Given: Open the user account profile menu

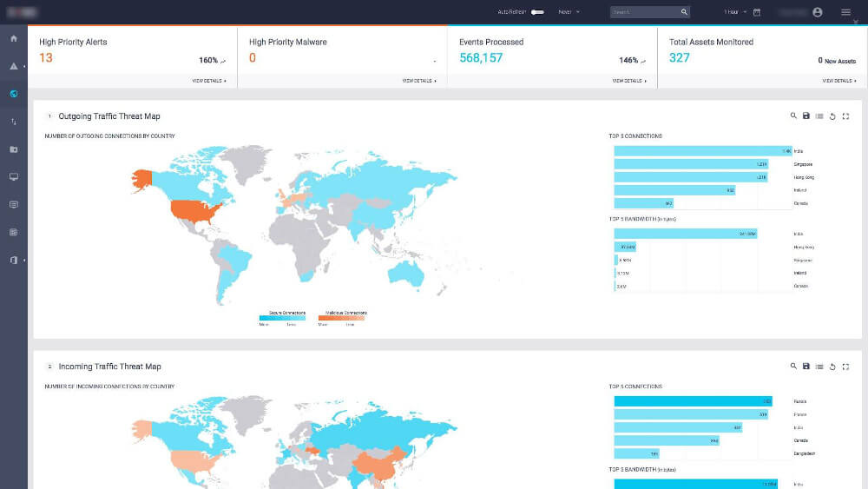Looking at the screenshot, I should 818,12.
